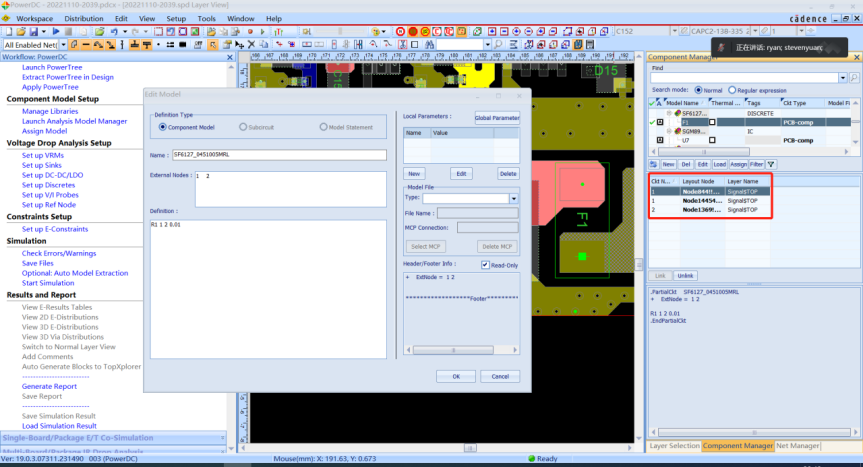Click the zoom-in plus box toolbar icon
The width and height of the screenshot is (863, 467).
pyautogui.click(x=492, y=31)
